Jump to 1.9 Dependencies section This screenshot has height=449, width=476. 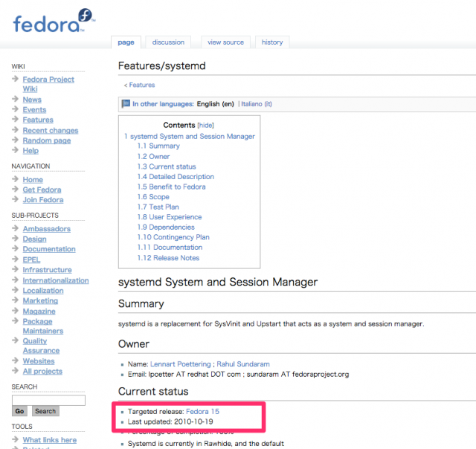coord(166,227)
